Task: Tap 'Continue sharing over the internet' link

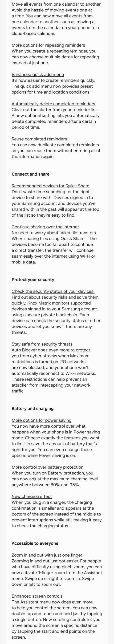Action: (x=45, y=227)
